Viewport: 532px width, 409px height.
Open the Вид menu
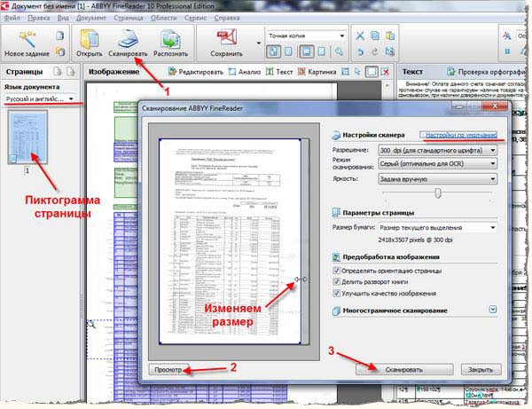63,18
